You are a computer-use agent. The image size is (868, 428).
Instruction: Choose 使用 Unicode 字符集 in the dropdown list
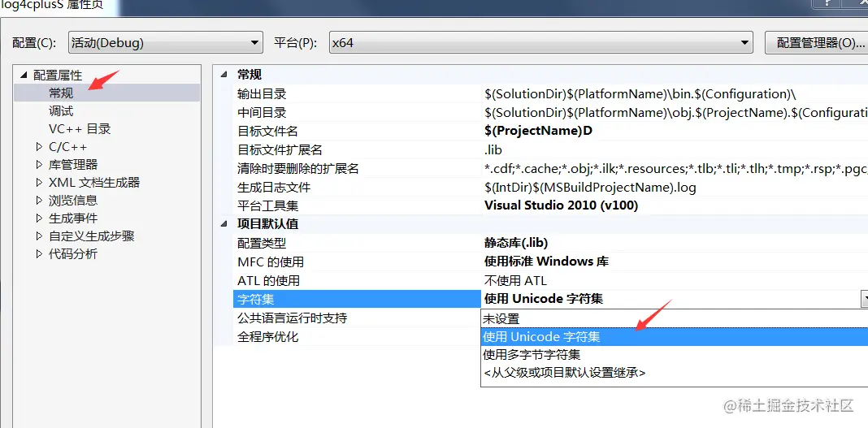(x=675, y=337)
